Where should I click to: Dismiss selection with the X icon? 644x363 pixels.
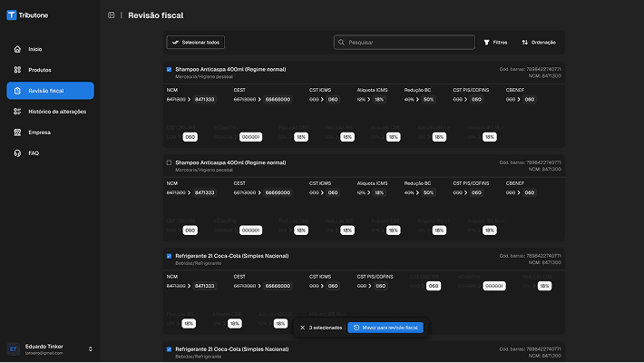click(x=302, y=328)
